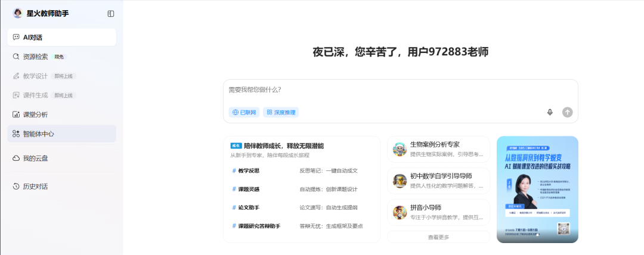Click the QR code on the banner
Viewport: 644px width, 255px height.
click(563, 228)
